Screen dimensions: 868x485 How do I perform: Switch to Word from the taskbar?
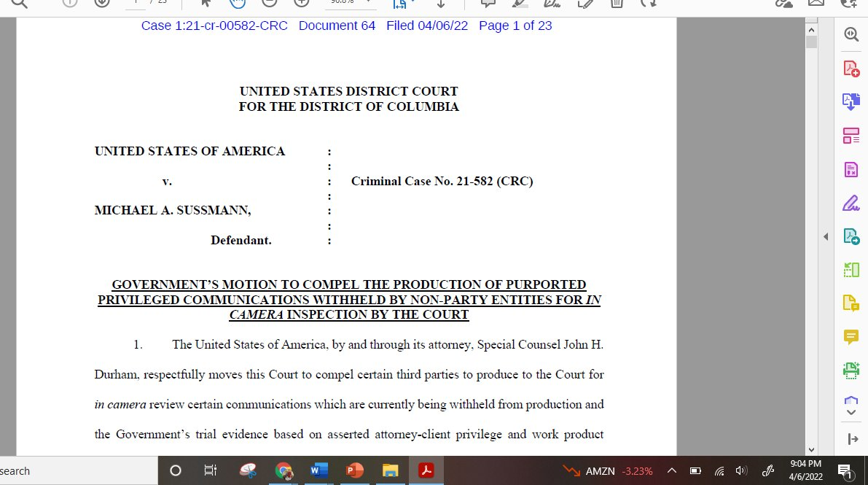point(319,470)
